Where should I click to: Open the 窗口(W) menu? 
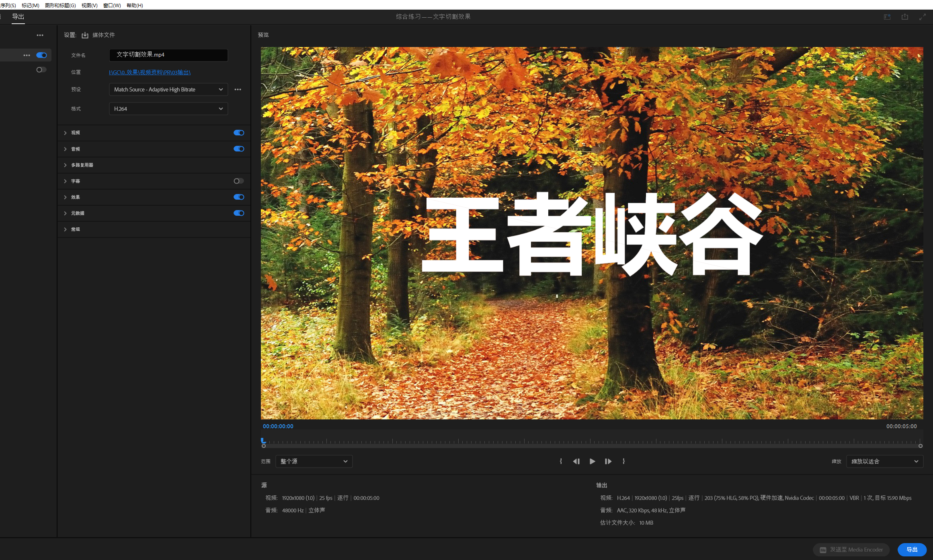pos(112,5)
